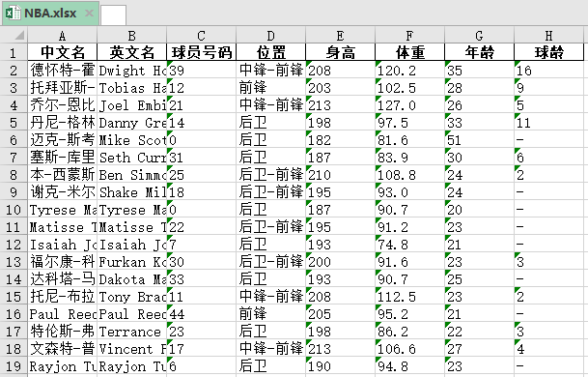Select the 丹尼-格林 cell
Image resolution: width=588 pixels, height=377 pixels.
62,123
